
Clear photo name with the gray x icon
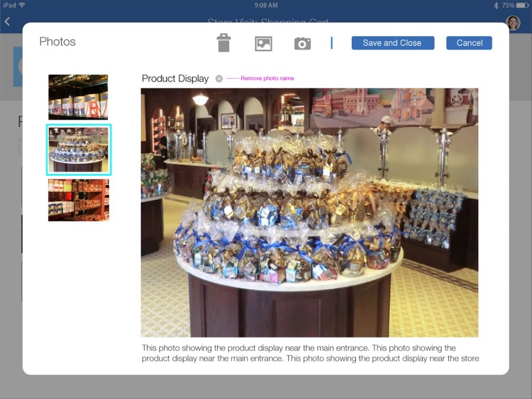coord(219,79)
